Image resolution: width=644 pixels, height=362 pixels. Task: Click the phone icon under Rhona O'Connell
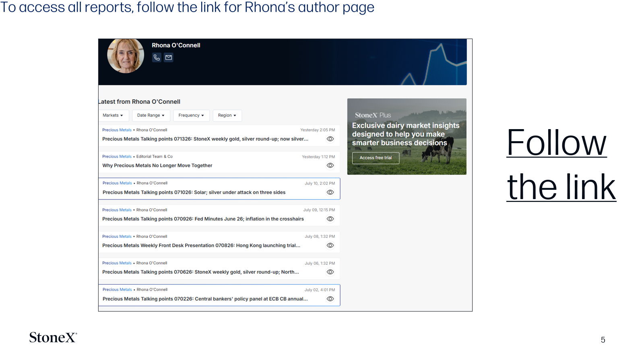157,58
